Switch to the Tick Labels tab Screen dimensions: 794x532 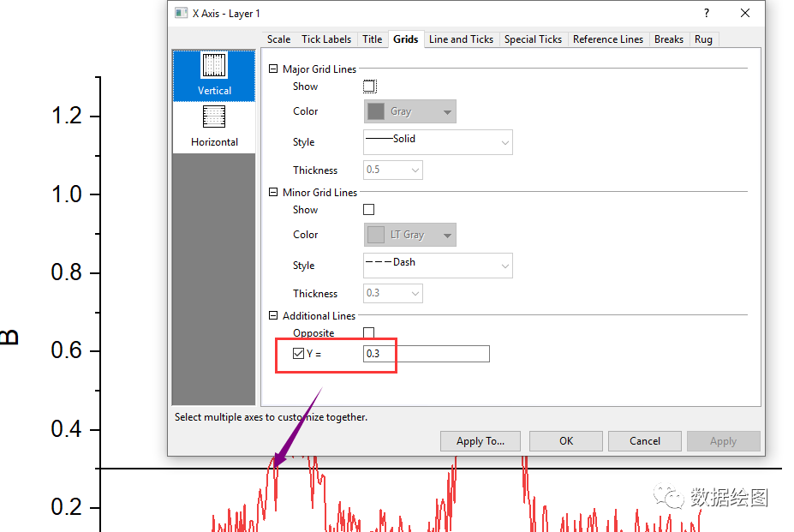coord(326,39)
